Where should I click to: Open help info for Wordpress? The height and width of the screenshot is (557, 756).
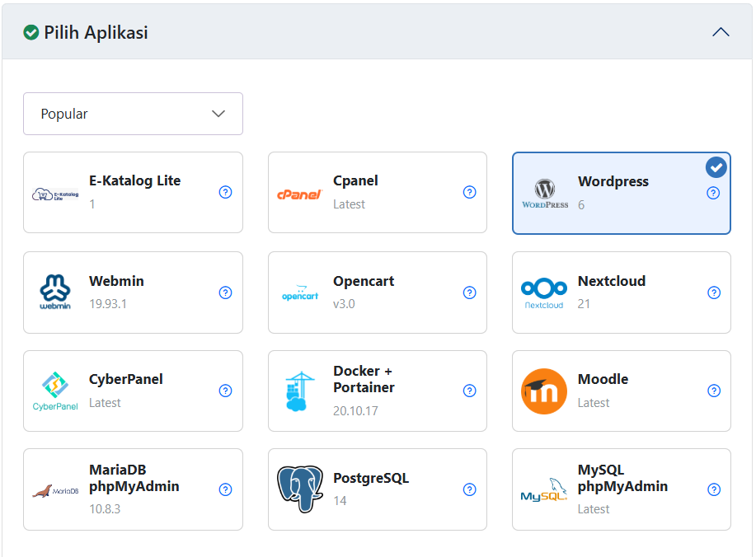click(x=713, y=193)
